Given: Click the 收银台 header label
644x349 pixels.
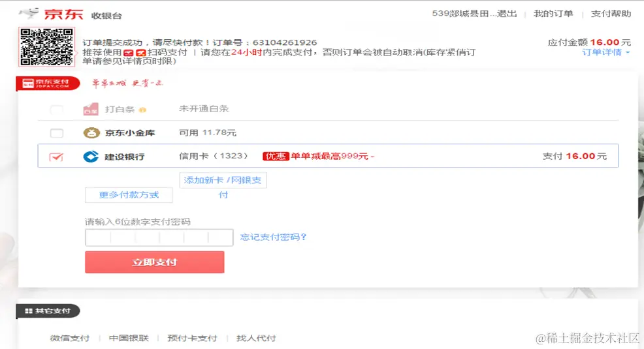Looking at the screenshot, I should click(x=106, y=16).
